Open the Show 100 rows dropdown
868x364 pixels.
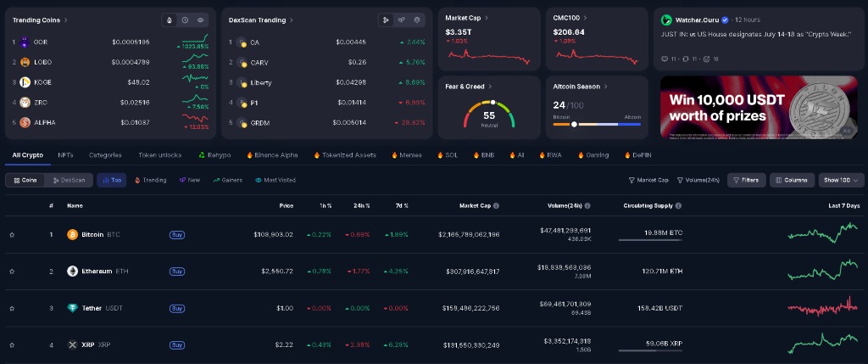[841, 180]
